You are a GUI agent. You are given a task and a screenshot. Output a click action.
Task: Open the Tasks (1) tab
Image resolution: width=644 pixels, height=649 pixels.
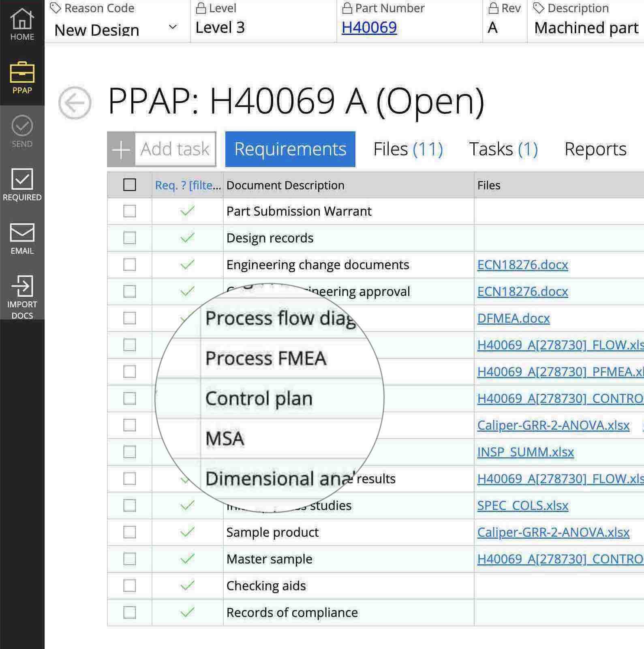click(x=503, y=149)
